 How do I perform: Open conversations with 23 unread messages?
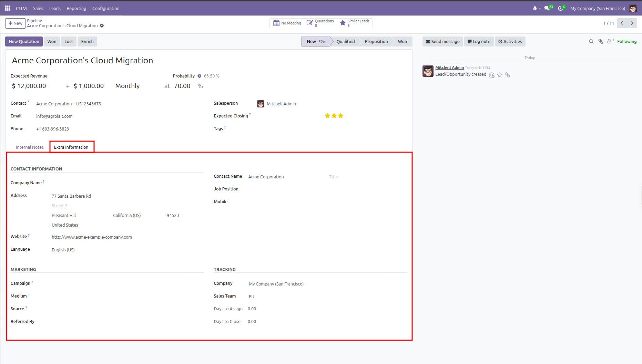(549, 8)
